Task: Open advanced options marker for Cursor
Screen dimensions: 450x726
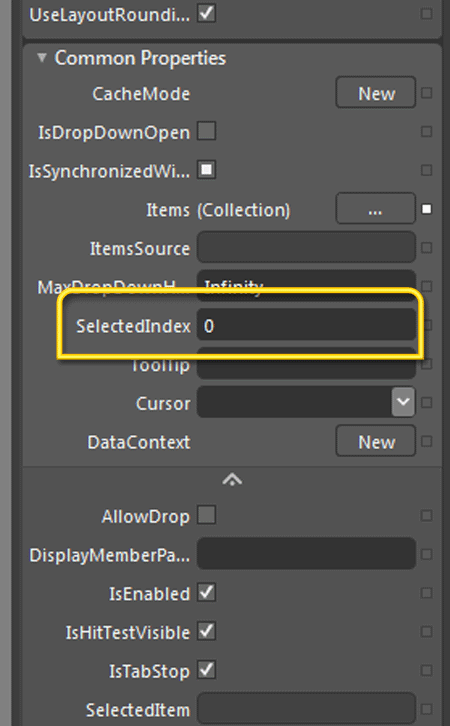Action: click(x=426, y=402)
